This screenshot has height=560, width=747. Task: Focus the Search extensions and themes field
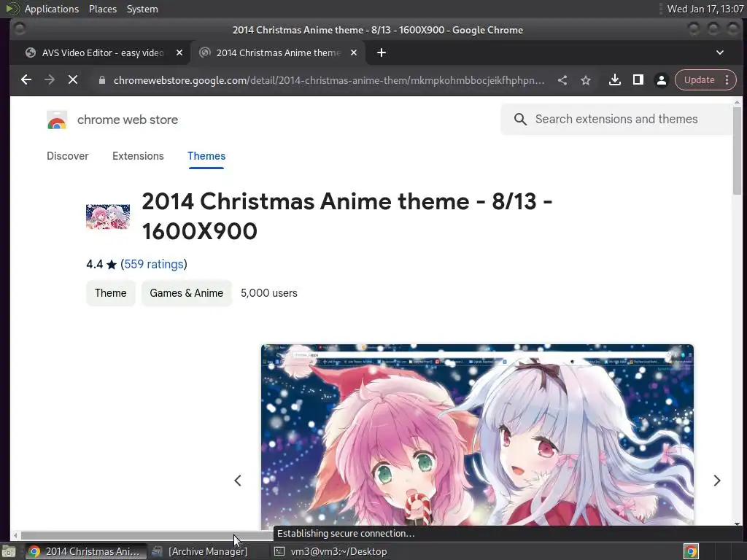[616, 119]
